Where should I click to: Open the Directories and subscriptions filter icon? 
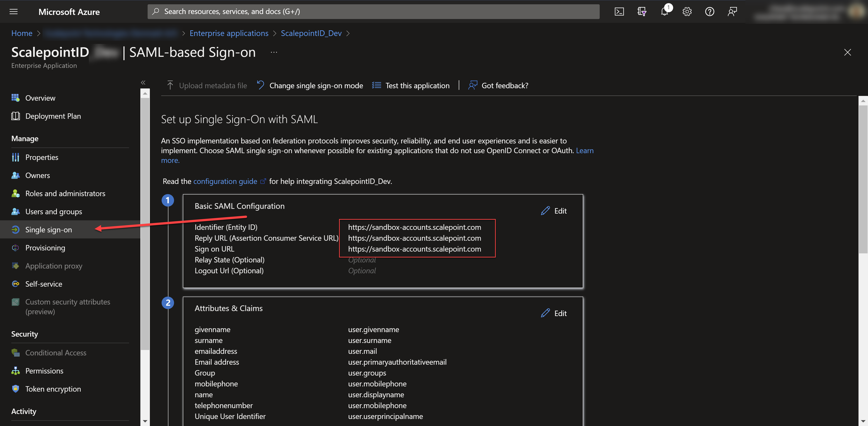(642, 12)
